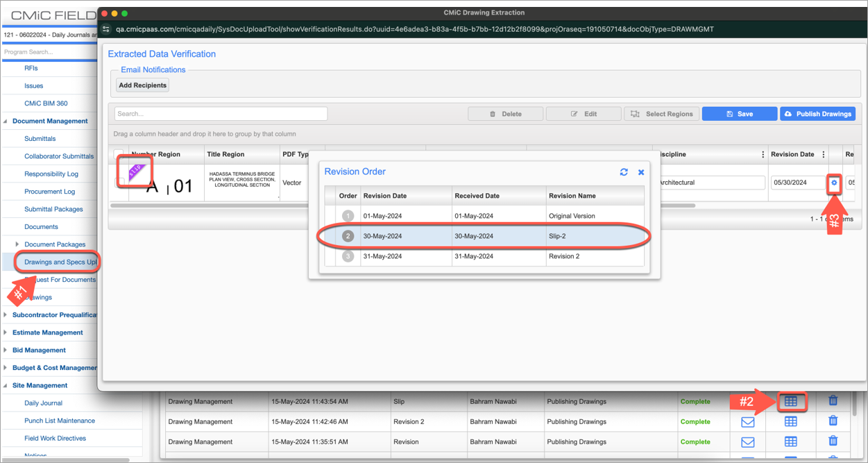
Task: Open Responsibility Log in the sidebar
Action: coord(51,174)
